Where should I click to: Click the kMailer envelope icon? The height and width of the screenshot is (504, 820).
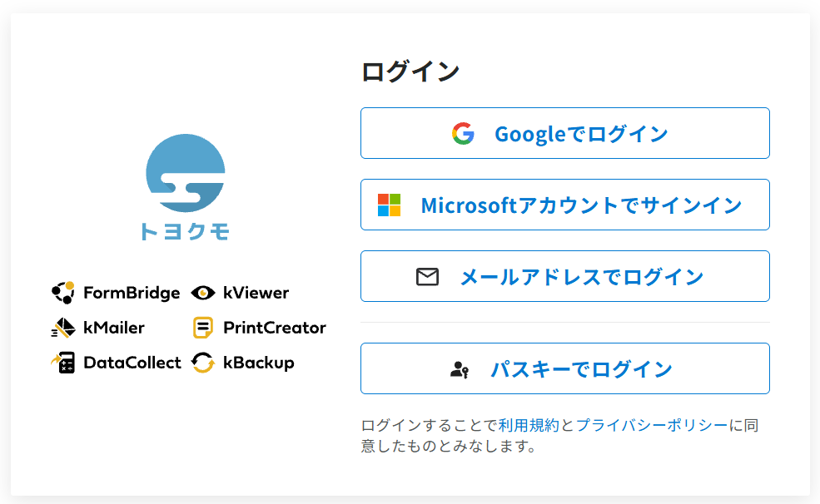click(63, 328)
